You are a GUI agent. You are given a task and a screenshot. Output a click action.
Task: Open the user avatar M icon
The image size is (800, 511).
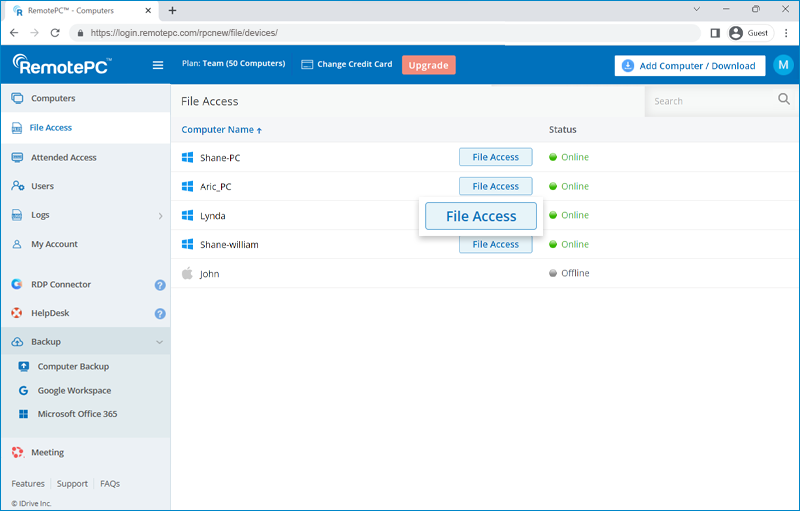click(x=783, y=65)
